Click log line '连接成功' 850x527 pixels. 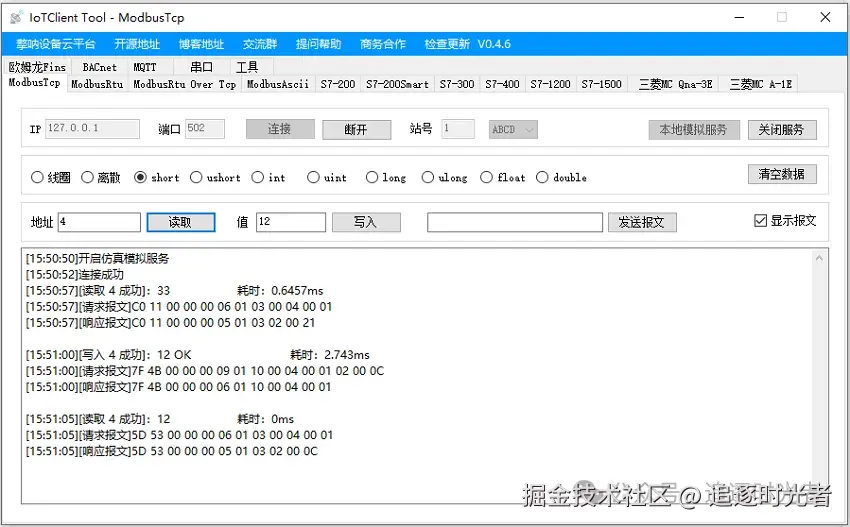click(75, 274)
